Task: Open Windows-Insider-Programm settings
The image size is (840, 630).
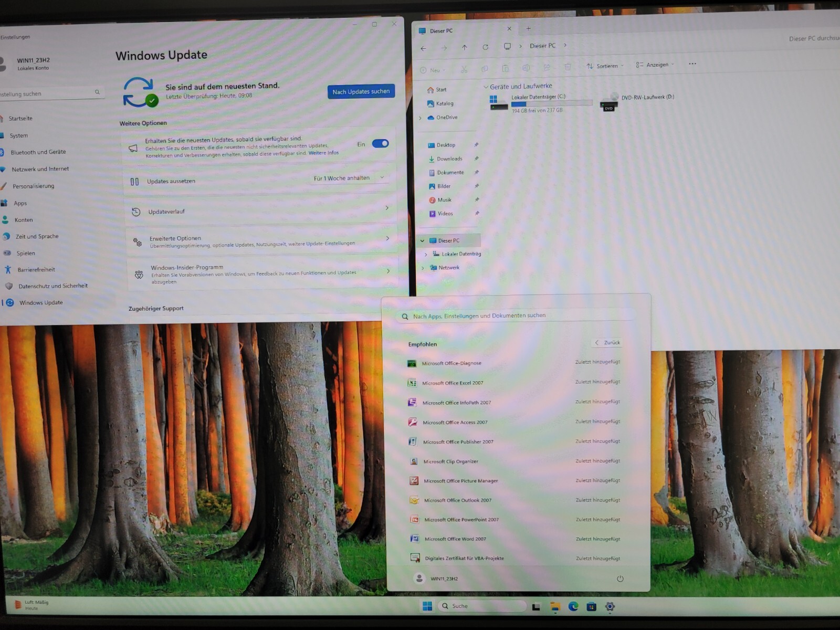Action: point(263,274)
